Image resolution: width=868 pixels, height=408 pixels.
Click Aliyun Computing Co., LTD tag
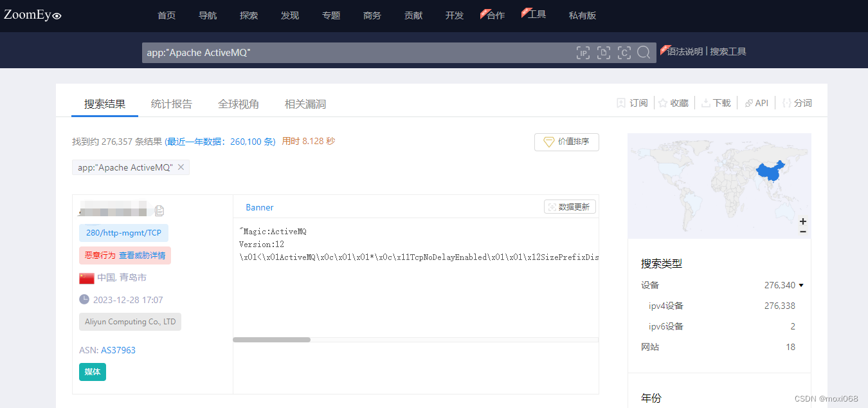coord(130,322)
